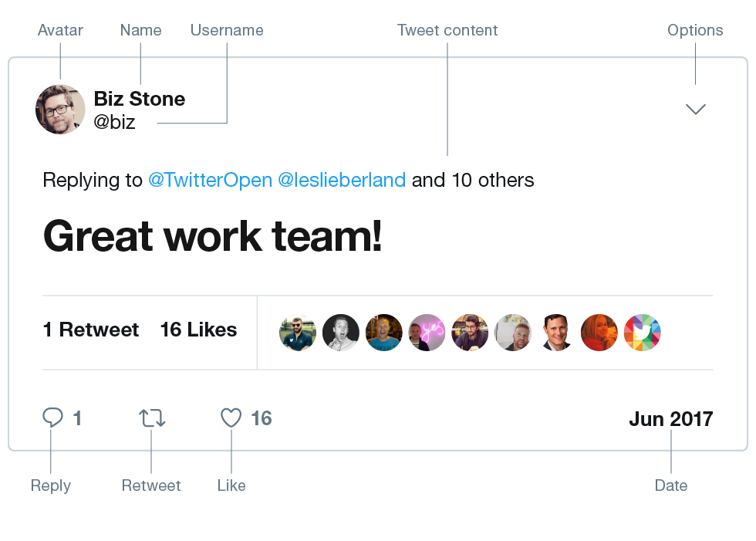Click the liker avatar with red hair
Viewport: 756px width, 541px height.
pyautogui.click(x=599, y=333)
